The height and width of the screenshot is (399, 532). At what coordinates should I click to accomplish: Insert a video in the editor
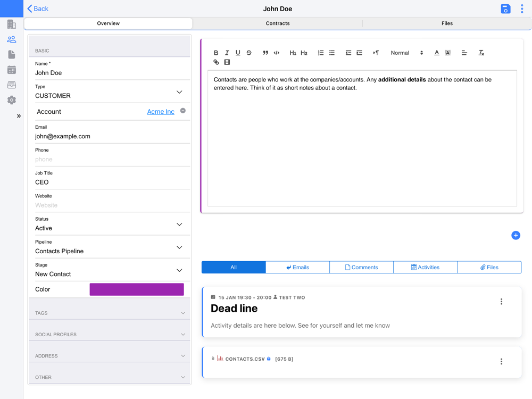point(227,62)
